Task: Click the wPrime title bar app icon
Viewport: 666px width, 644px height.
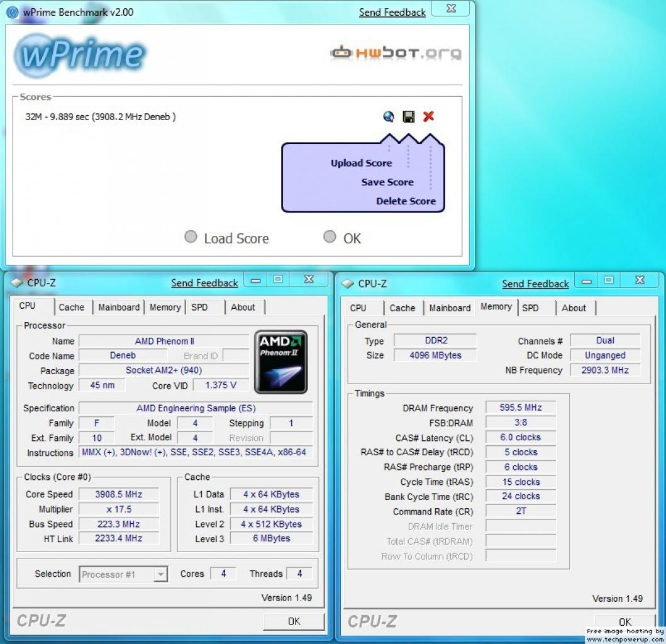Action: click(13, 13)
